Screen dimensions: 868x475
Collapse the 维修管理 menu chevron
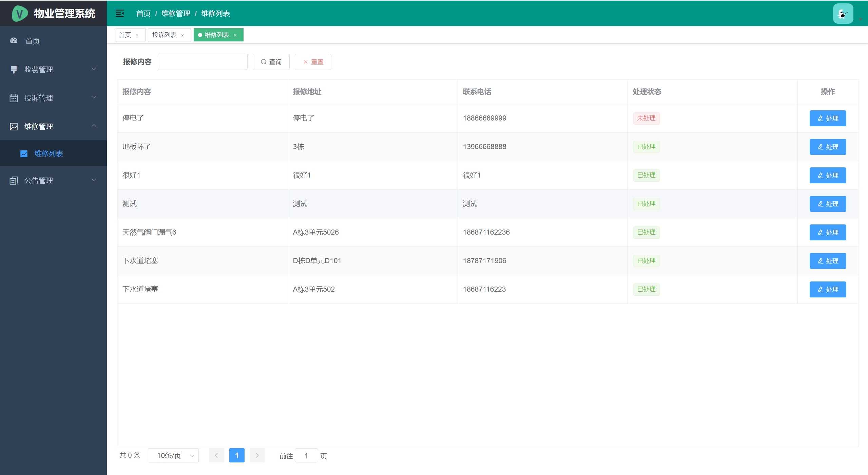[94, 126]
